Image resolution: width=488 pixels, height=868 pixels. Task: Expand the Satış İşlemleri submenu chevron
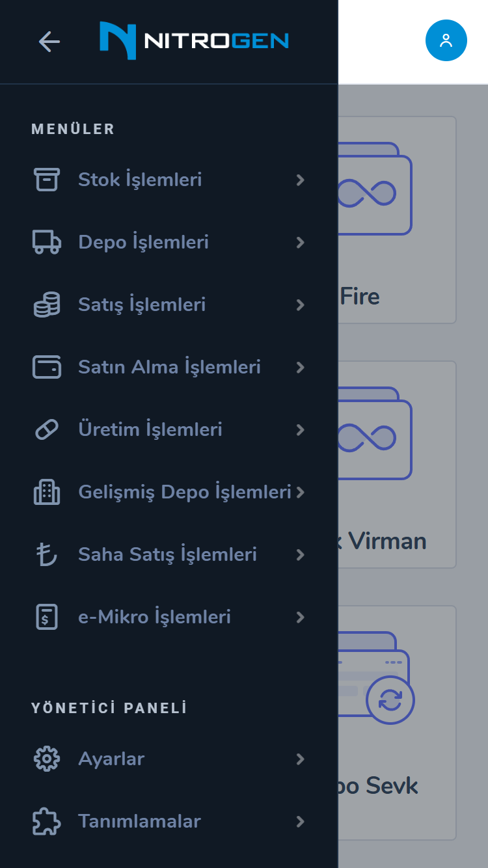300,305
